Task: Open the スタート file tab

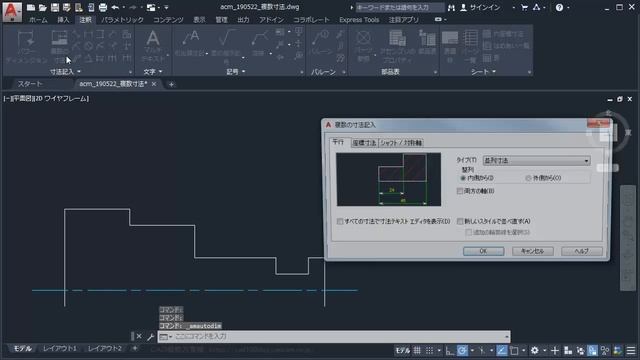Action: [x=30, y=84]
